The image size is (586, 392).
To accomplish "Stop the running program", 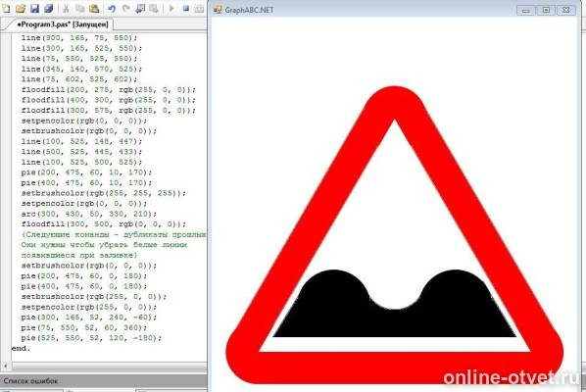I will (x=186, y=8).
